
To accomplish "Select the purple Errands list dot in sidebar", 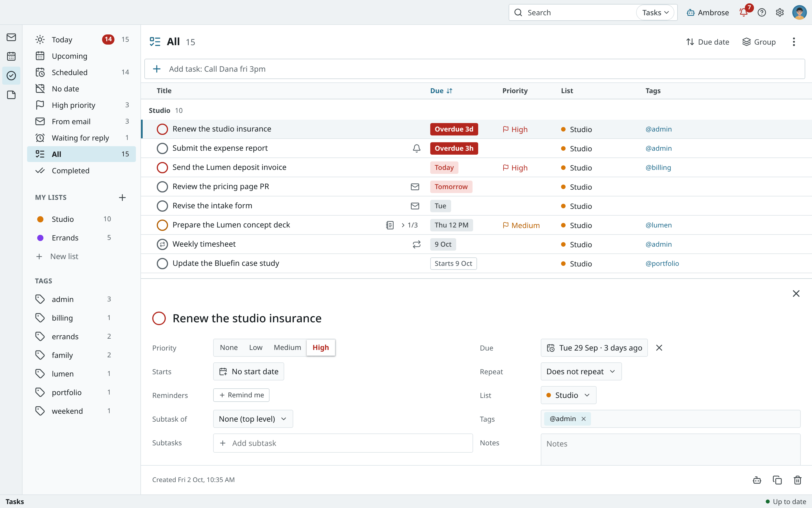I will pos(40,238).
